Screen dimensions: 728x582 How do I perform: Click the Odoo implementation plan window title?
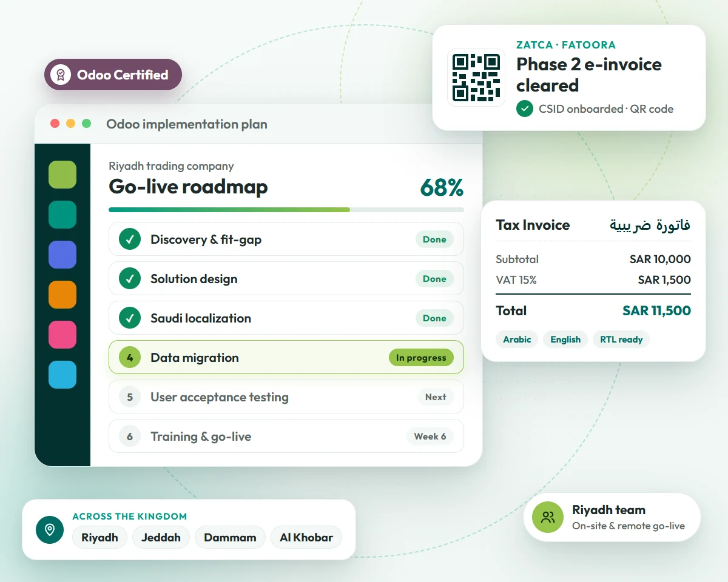pos(187,124)
